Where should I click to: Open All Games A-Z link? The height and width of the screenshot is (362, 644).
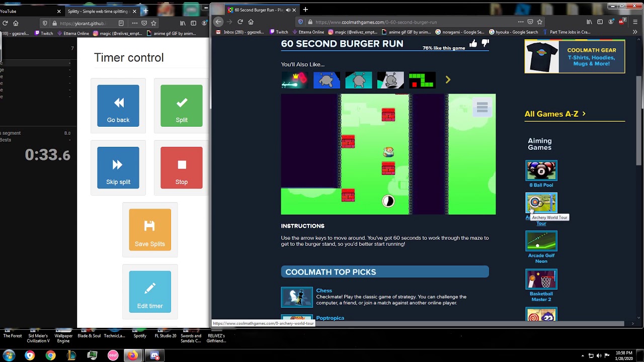pyautogui.click(x=555, y=114)
